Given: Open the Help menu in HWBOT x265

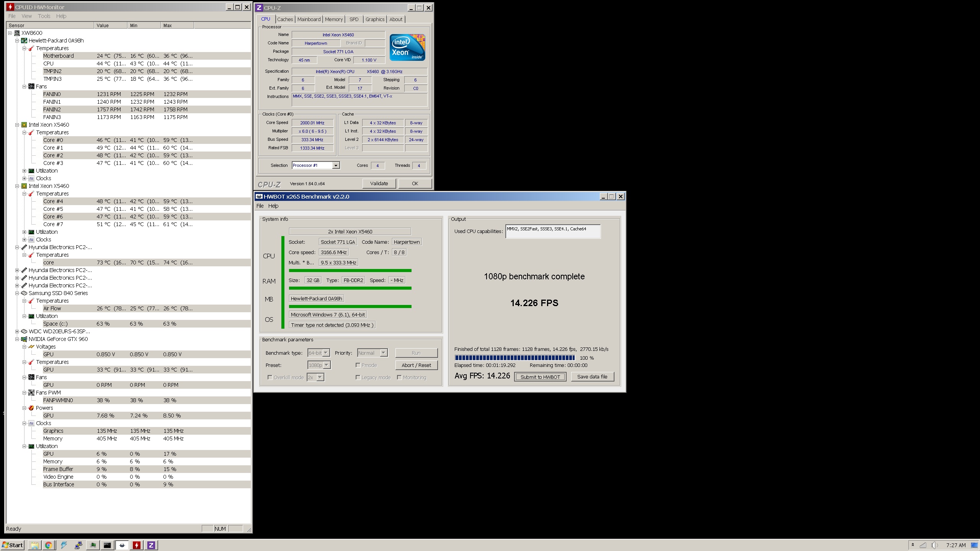Looking at the screenshot, I should click(273, 206).
